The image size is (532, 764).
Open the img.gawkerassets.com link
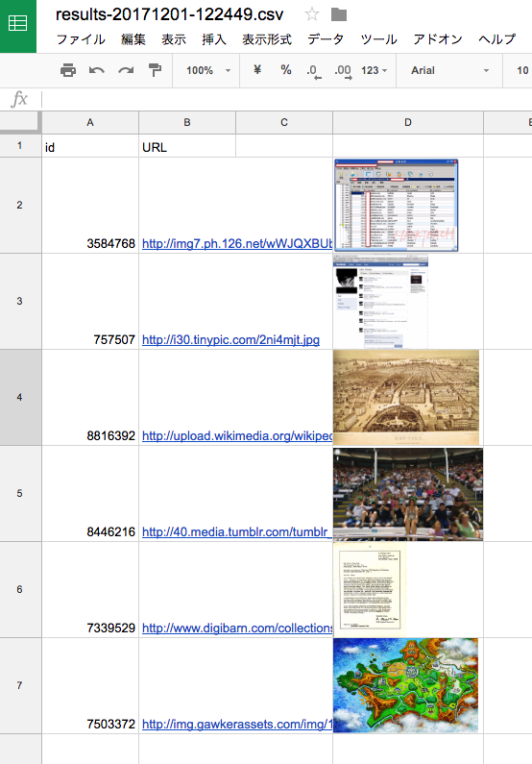237,724
